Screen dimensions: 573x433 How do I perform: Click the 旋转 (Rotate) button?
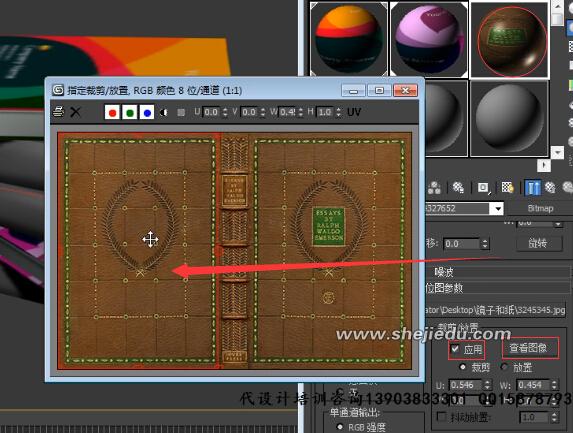[x=539, y=243]
